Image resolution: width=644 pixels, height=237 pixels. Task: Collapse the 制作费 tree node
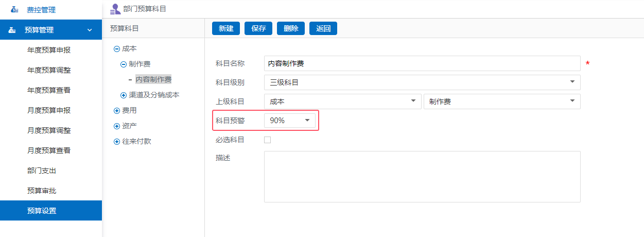[x=123, y=64]
